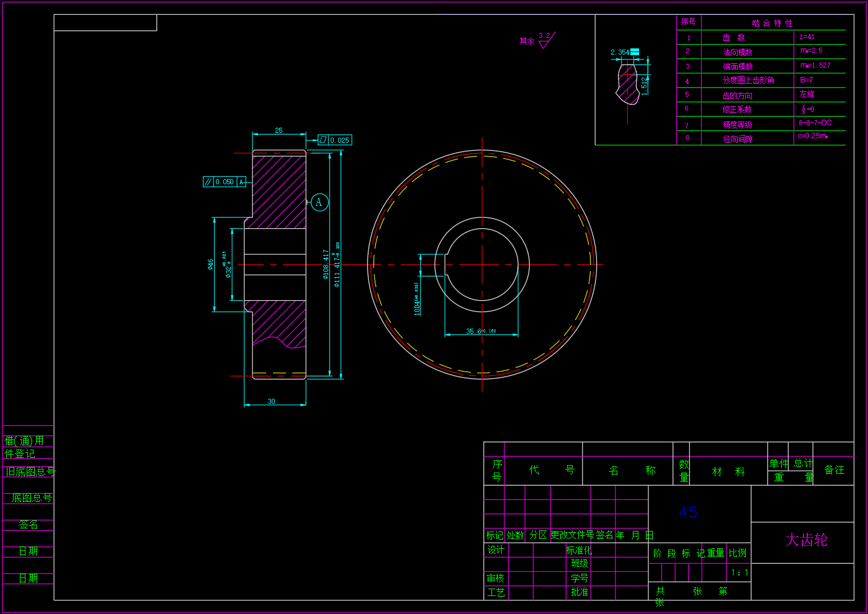
Task: Select the surface roughness 3.2 symbol
Action: (545, 41)
